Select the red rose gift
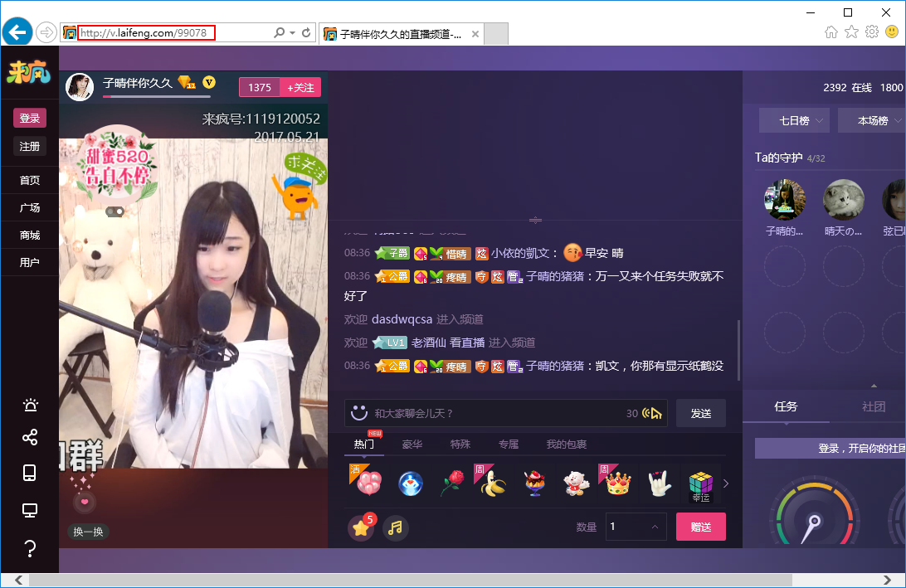 click(x=452, y=484)
